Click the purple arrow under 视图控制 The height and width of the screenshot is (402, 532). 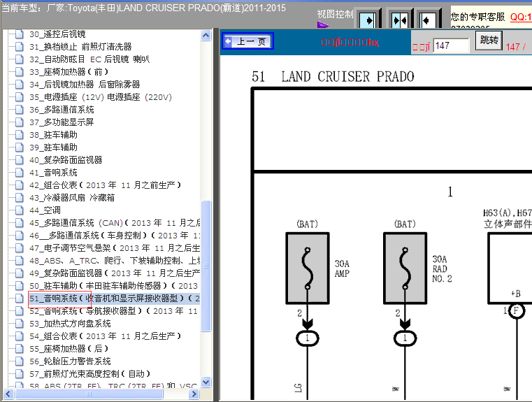click(323, 24)
